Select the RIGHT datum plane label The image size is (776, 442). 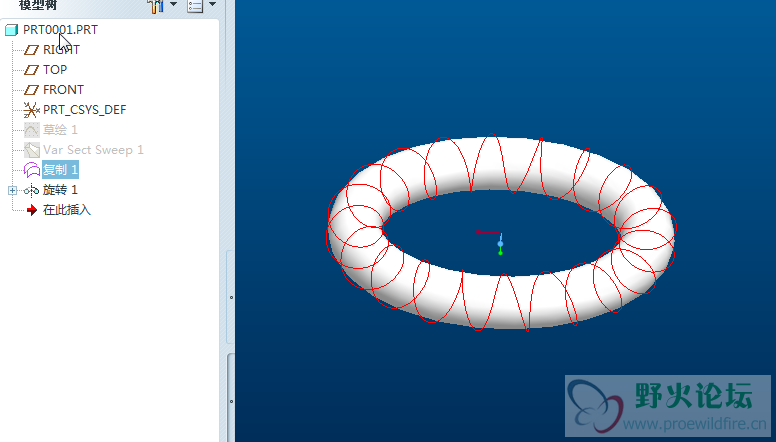(61, 50)
